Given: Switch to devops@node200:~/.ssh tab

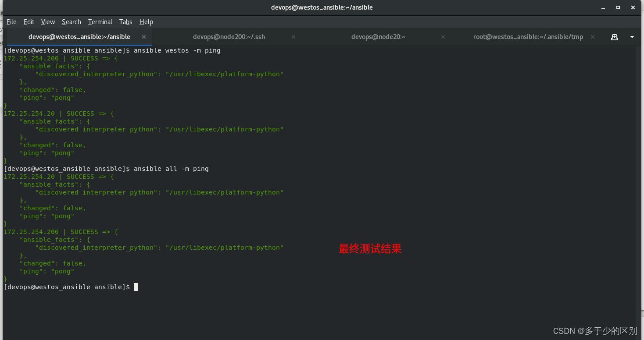Looking at the screenshot, I should pos(229,37).
